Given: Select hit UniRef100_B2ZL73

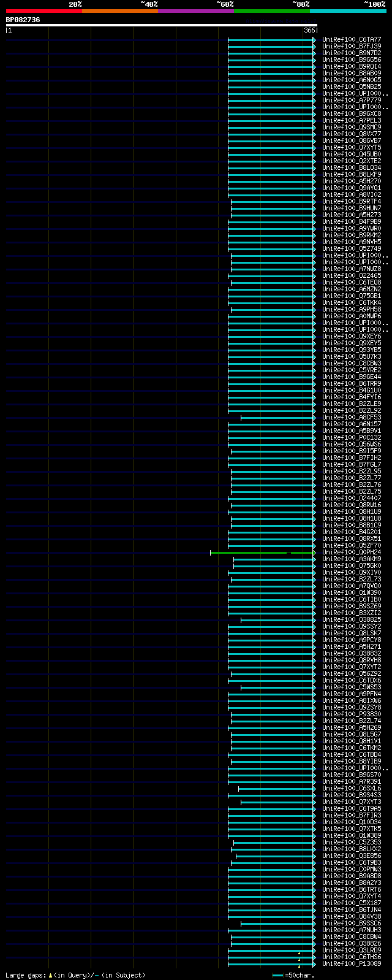Looking at the screenshot, I should 352,580.
